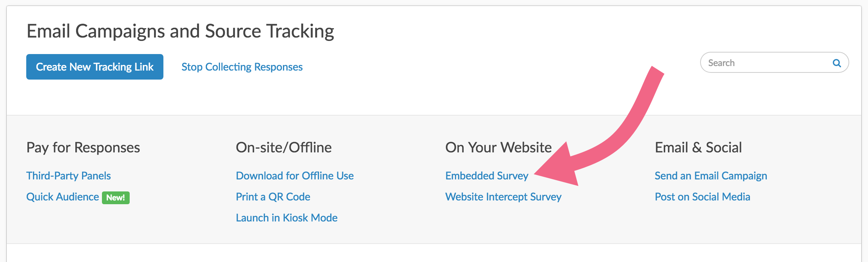
Task: Click Send an Email Campaign
Action: (x=711, y=176)
